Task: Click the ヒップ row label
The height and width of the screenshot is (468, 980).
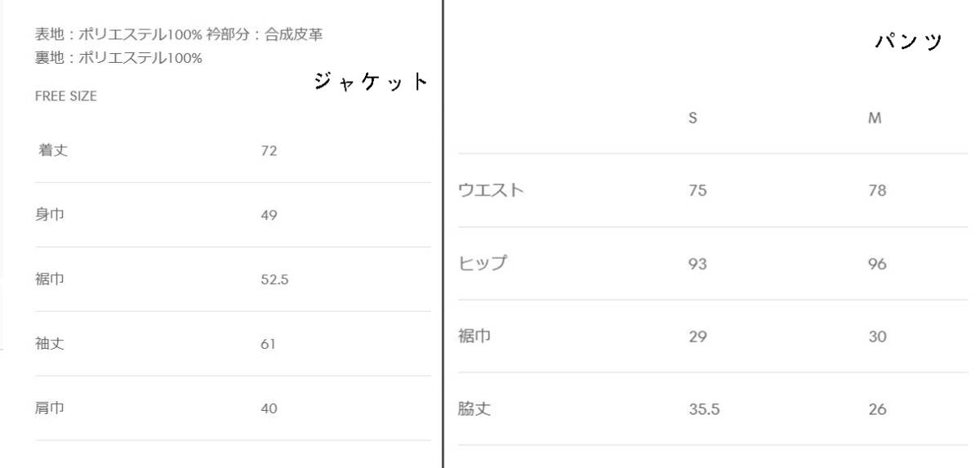Action: 483,264
